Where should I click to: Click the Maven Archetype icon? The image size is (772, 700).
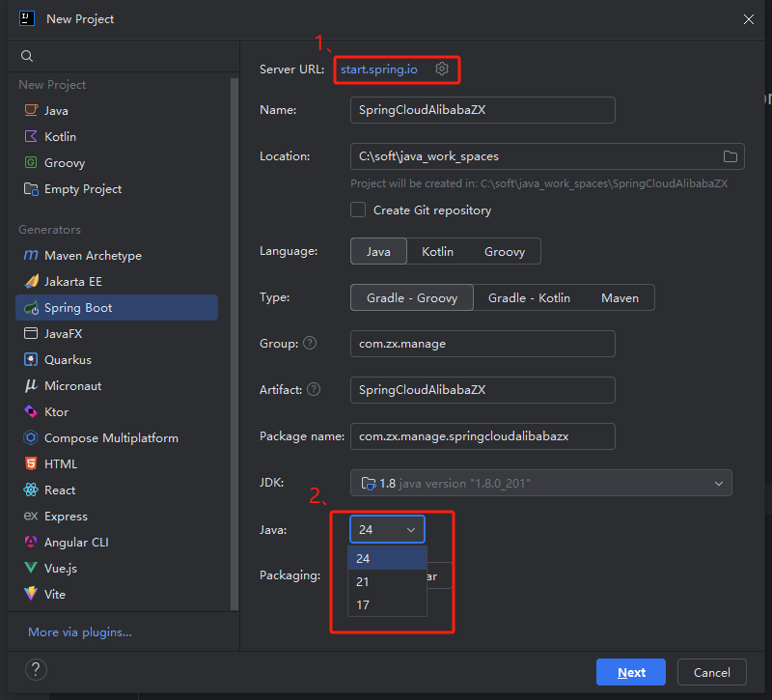pos(31,255)
